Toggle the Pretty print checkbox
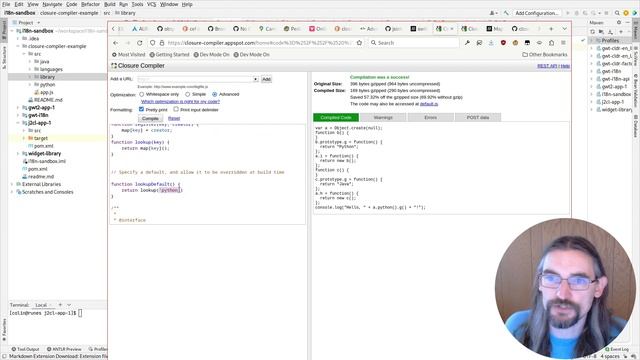 click(141, 109)
